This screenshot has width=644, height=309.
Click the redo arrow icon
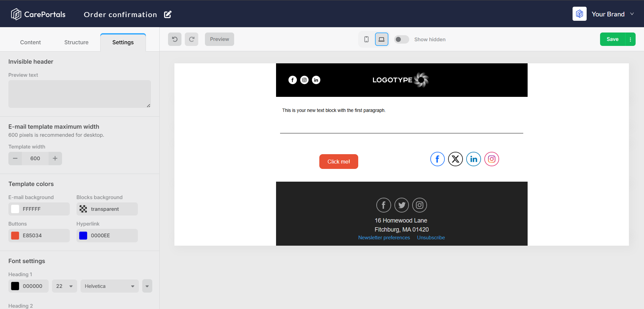tap(192, 39)
